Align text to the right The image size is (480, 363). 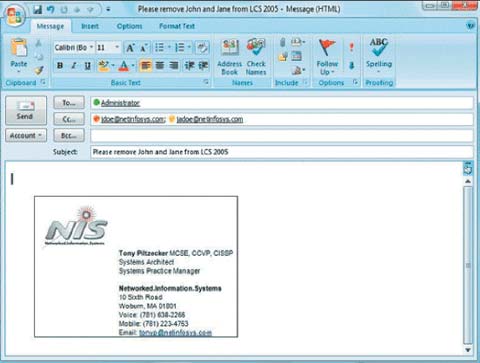tap(174, 66)
